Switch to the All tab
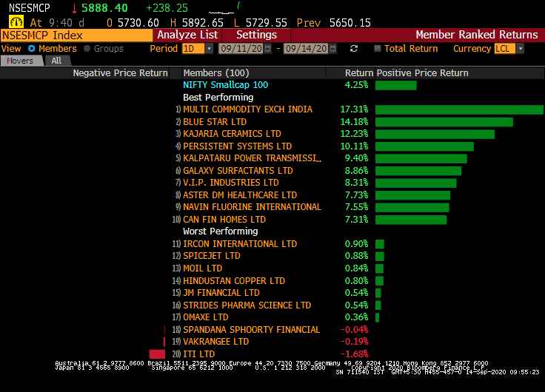545x392 pixels. 56,61
